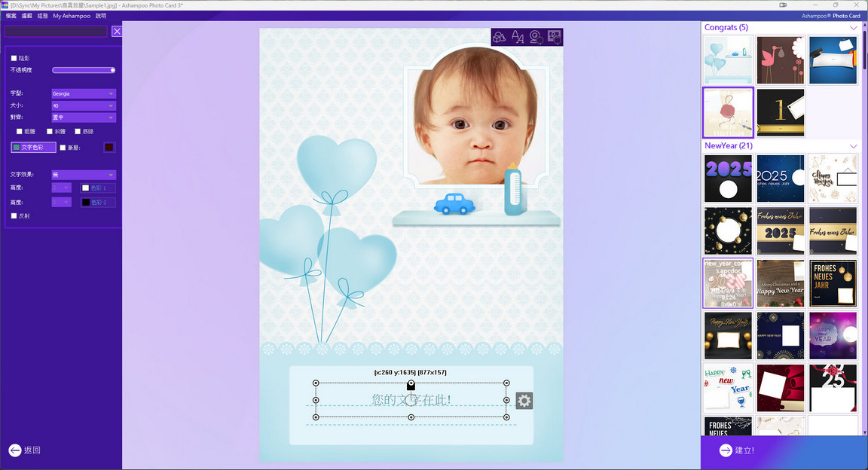
Task: Click the X button beside the text field
Action: [x=117, y=31]
